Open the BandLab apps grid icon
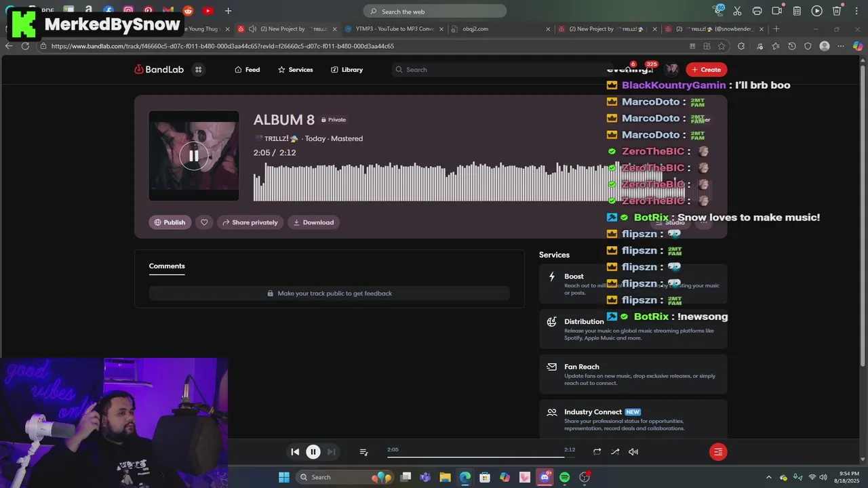 (x=199, y=70)
